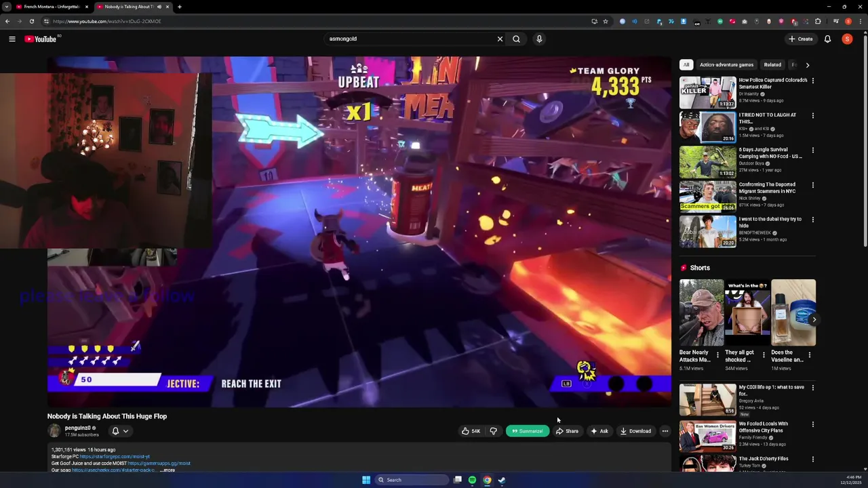Run search with magnifier button
The height and width of the screenshot is (488, 868).
(x=516, y=39)
